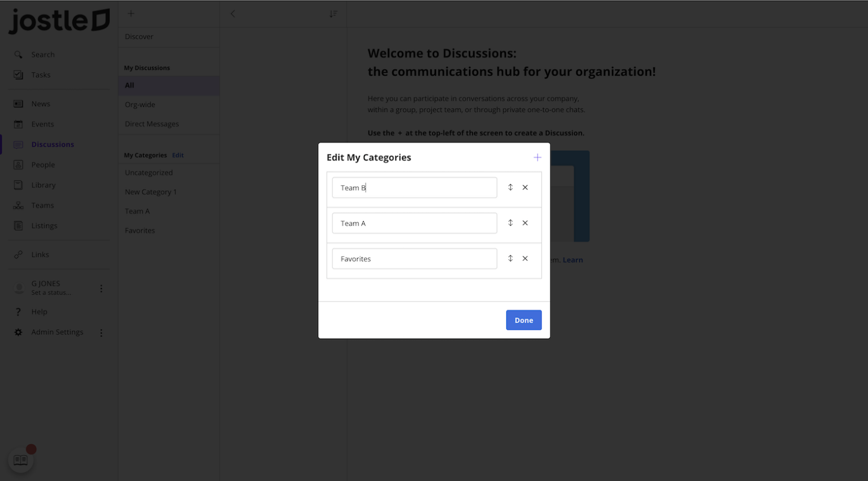Open the Search sidebar item
Screen dimensions: 868x481
click(x=42, y=55)
